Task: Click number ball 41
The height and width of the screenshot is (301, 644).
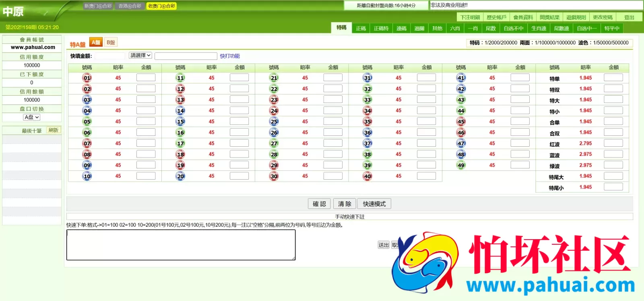Action: click(x=461, y=78)
